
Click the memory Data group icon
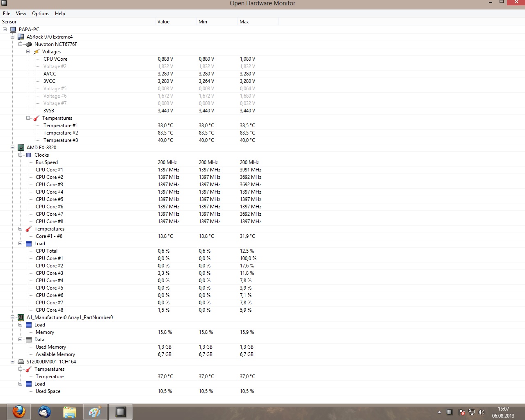29,340
